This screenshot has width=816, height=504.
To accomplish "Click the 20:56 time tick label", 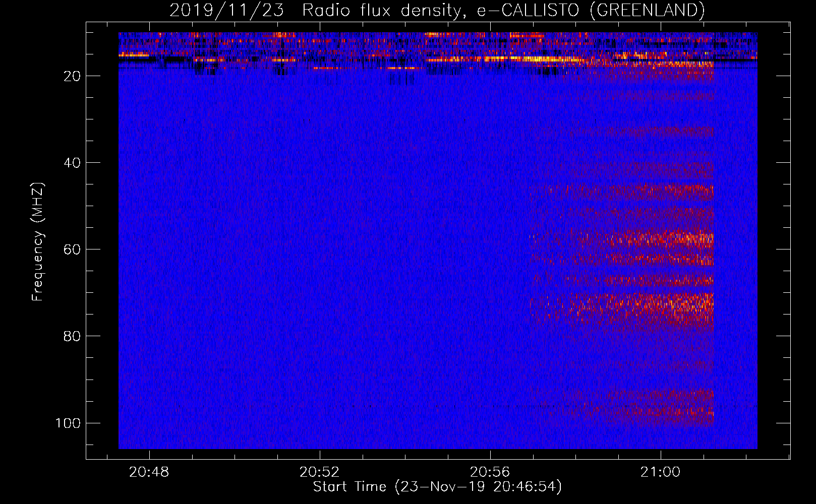I will click(x=490, y=472).
